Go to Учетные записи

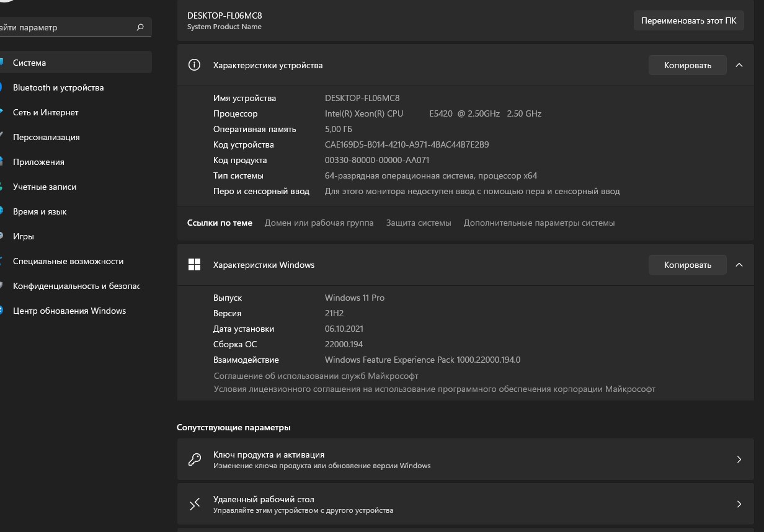(x=75, y=187)
